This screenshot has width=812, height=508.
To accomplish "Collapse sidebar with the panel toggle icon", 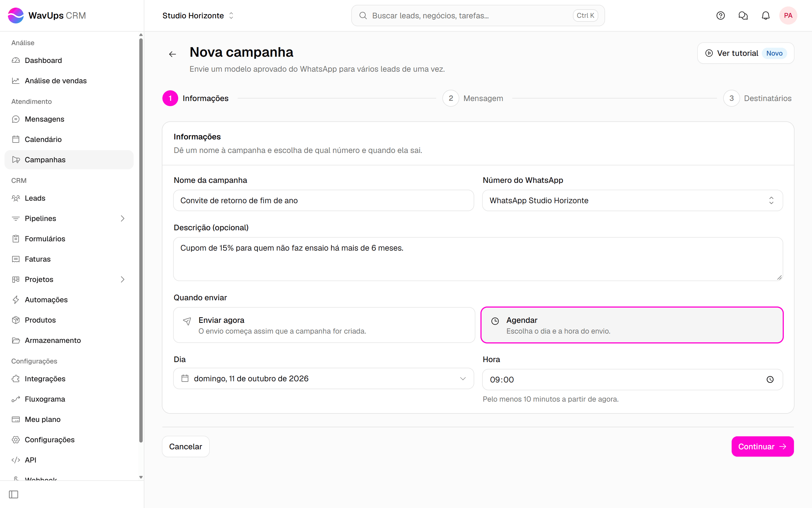I will [14, 494].
